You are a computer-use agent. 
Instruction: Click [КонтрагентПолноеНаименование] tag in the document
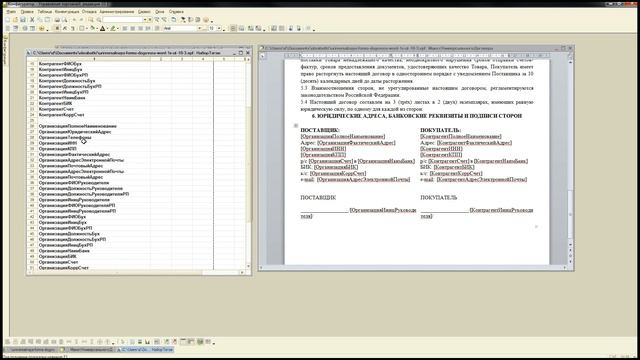(461, 137)
